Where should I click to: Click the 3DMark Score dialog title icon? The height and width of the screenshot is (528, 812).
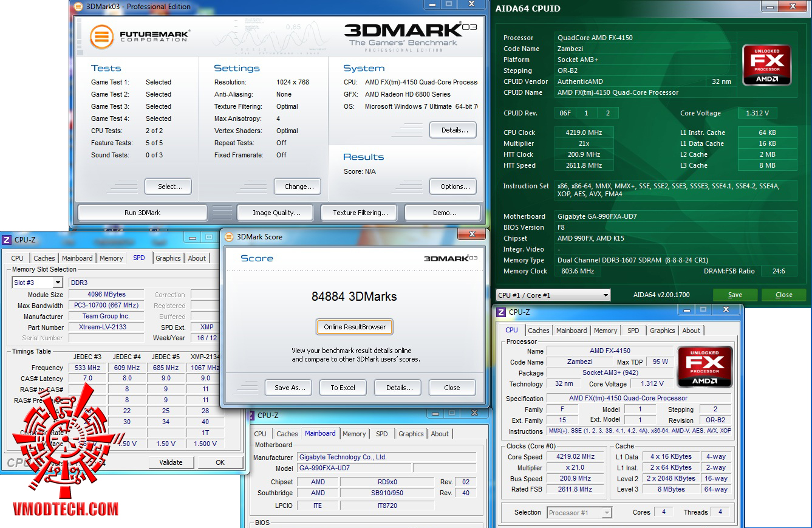pos(228,237)
